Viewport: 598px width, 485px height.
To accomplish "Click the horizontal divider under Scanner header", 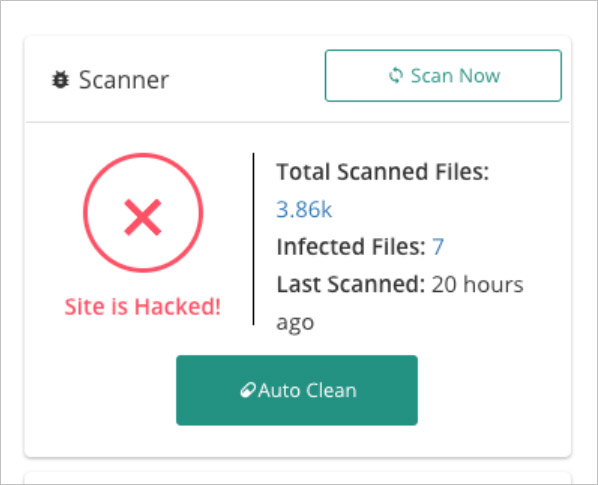I will pyautogui.click(x=297, y=122).
